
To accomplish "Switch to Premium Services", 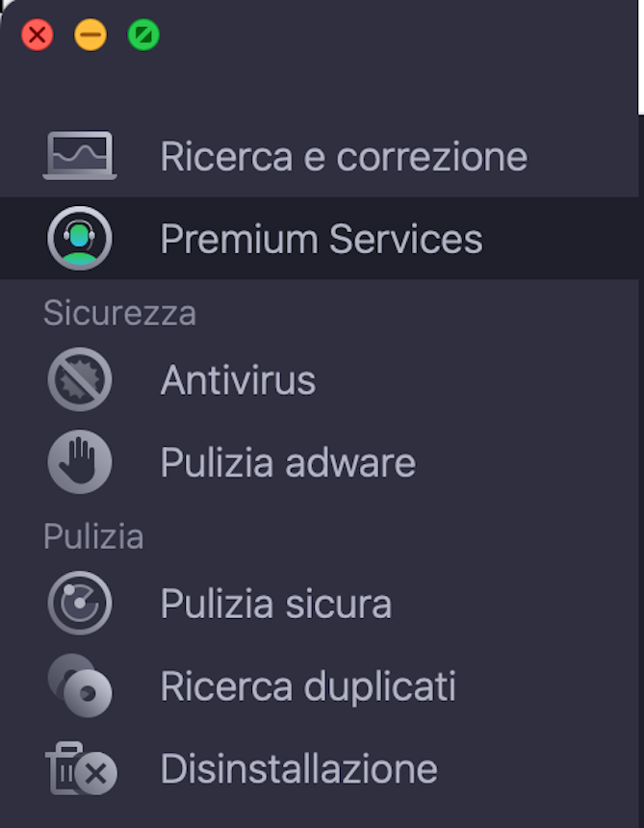I will [322, 238].
